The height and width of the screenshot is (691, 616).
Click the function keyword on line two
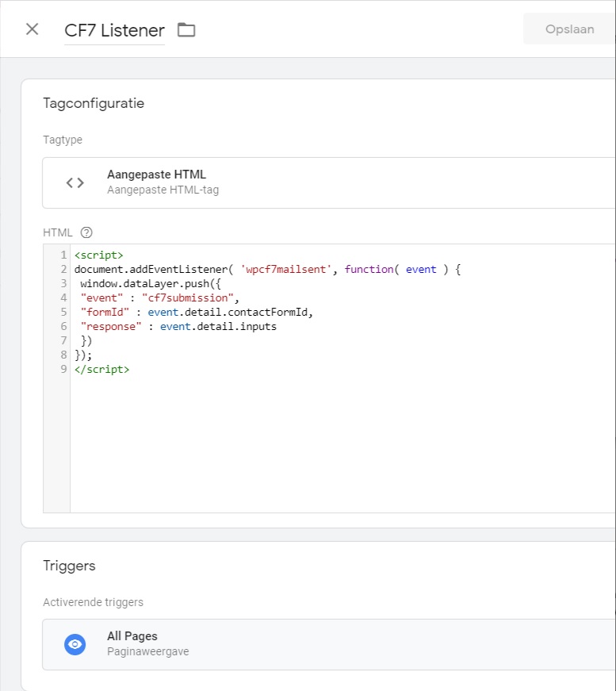[x=369, y=269]
